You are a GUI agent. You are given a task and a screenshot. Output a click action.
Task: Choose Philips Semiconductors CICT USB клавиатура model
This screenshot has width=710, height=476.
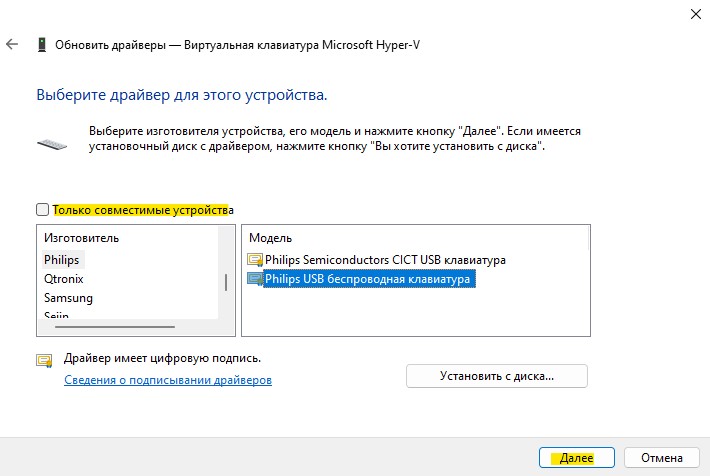tap(385, 260)
